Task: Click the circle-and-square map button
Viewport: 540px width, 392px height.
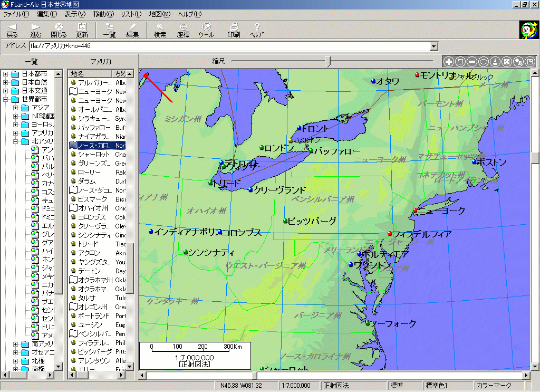Action: (518, 62)
